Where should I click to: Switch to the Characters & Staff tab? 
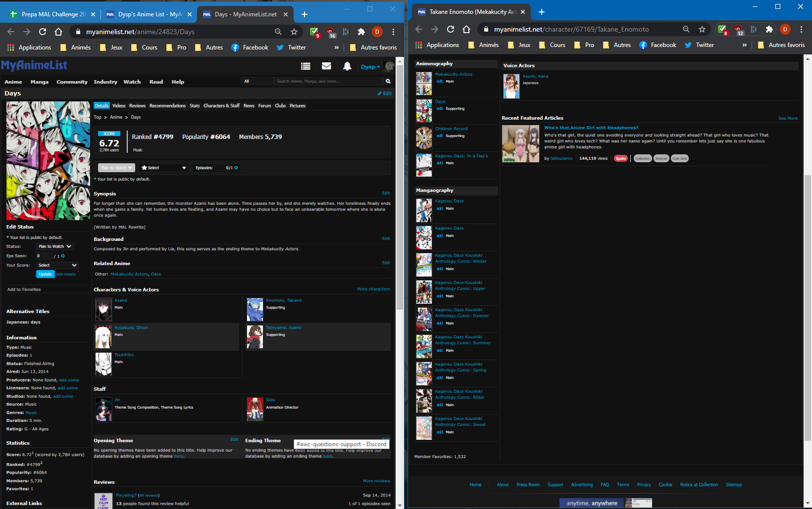click(221, 106)
